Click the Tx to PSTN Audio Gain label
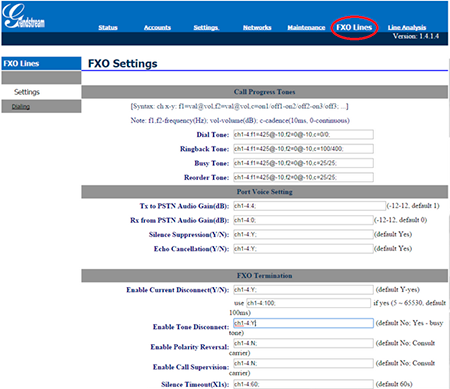The height and width of the screenshot is (389, 450). [184, 206]
